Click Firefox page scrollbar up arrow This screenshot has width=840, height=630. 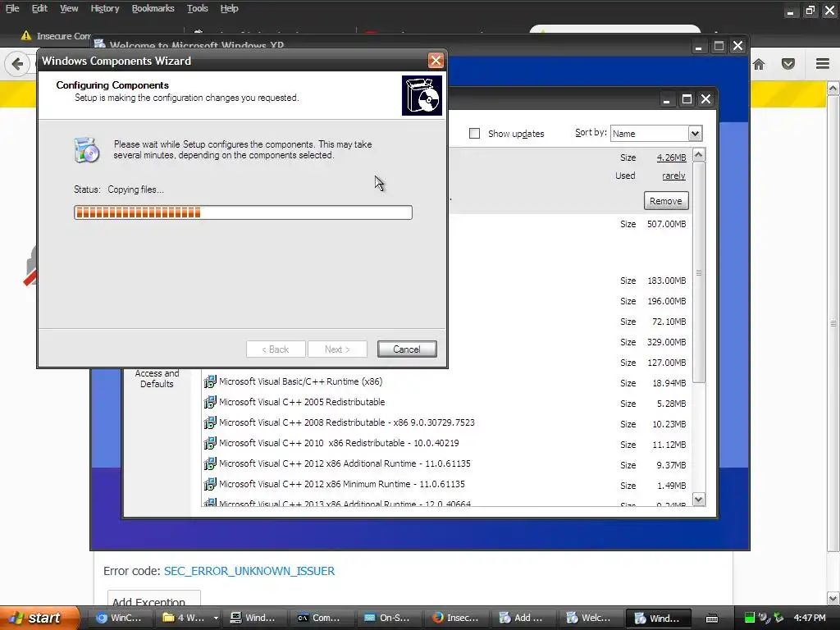(833, 88)
